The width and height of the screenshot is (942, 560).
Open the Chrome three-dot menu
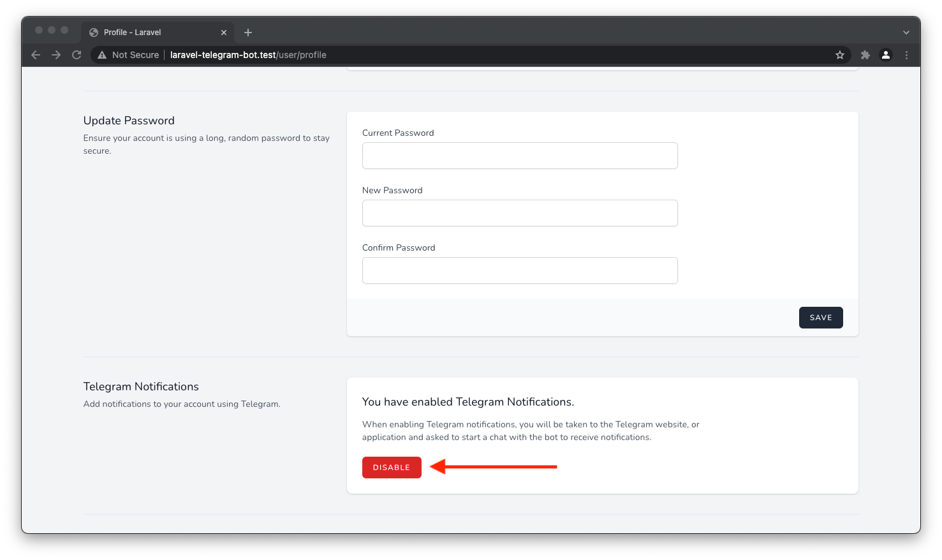(x=906, y=55)
